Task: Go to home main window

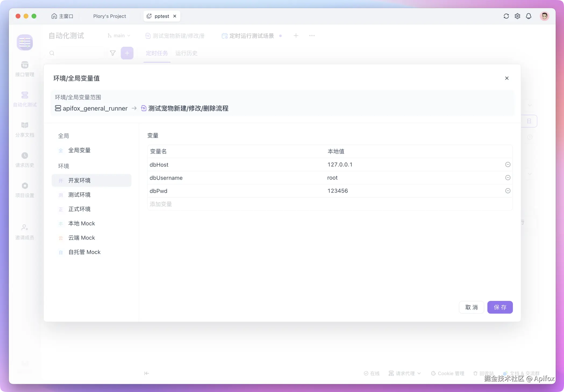Action: [62, 16]
